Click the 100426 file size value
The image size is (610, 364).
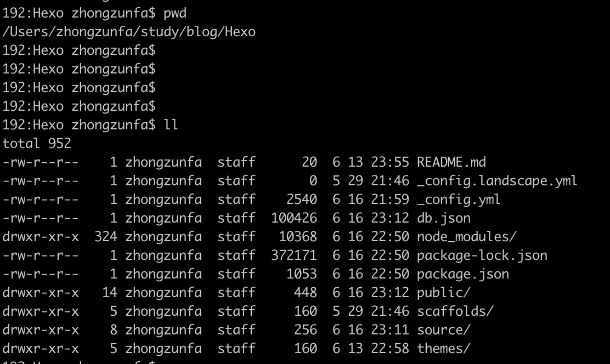294,218
